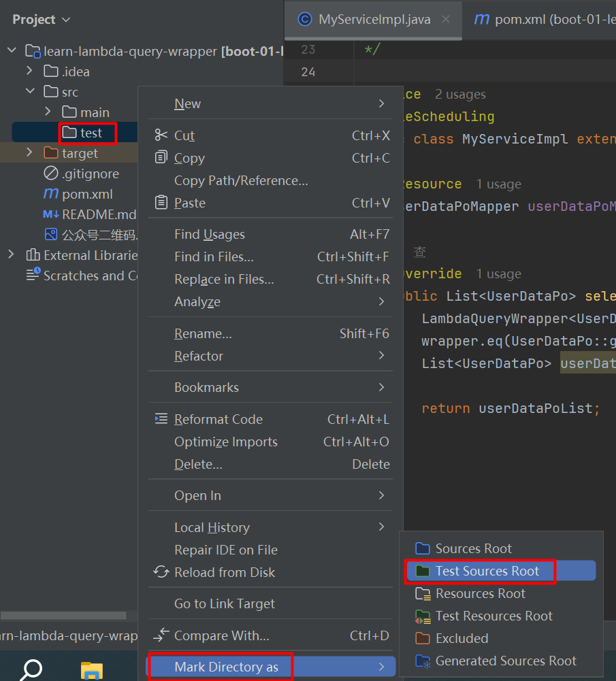Close the MyServiceImpl.java tab
The image size is (616, 681).
[446, 20]
